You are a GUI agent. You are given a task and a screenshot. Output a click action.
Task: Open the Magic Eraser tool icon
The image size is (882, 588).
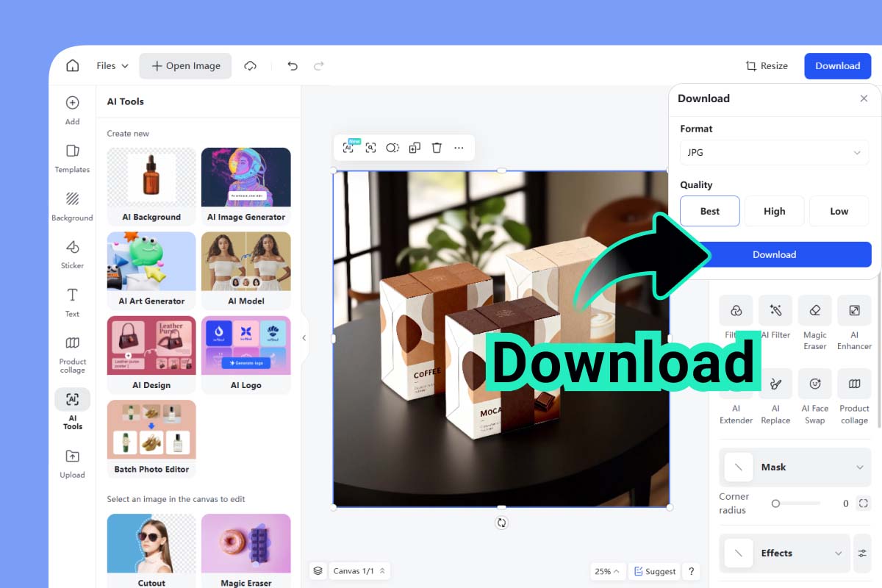pos(814,311)
